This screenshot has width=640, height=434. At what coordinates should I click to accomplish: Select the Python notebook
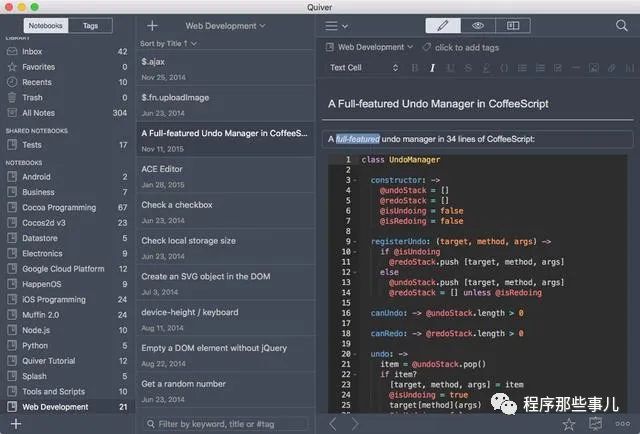tap(67, 345)
